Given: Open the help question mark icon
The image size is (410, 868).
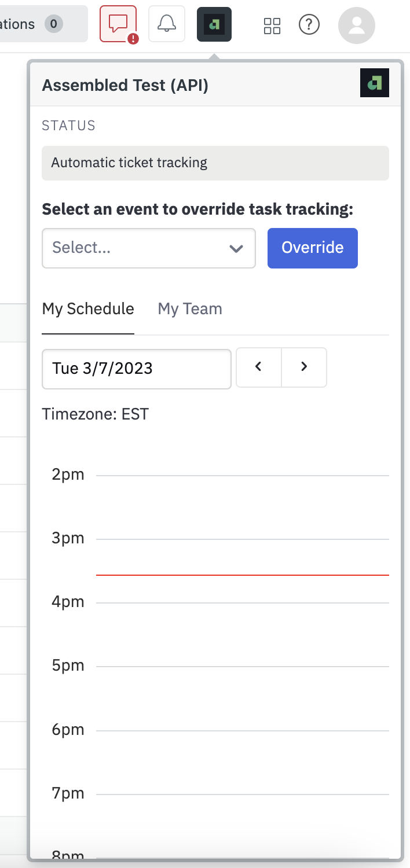Looking at the screenshot, I should (x=309, y=24).
